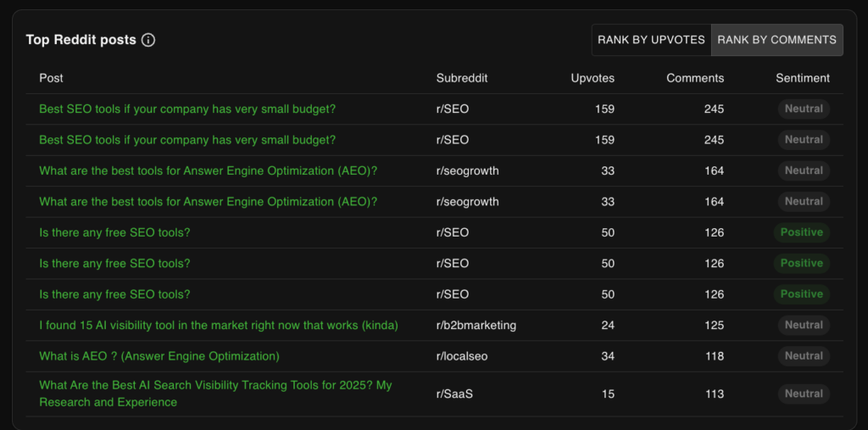Click the info icon beside Top Reddit posts
Image resolution: width=868 pixels, height=430 pixels.
pos(147,40)
